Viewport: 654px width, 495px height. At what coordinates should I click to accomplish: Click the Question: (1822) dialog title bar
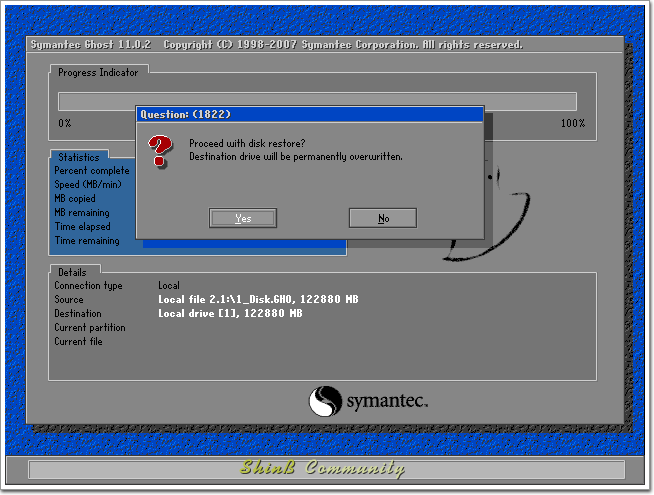(x=310, y=114)
